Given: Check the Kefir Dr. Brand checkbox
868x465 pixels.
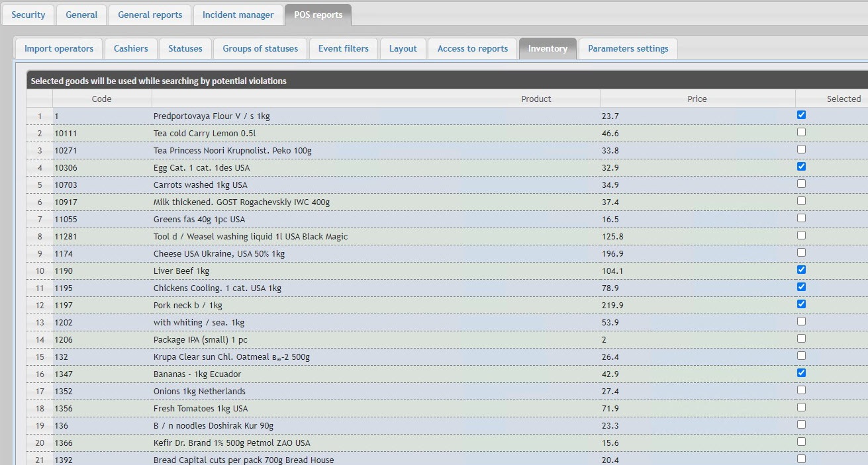Looking at the screenshot, I should [801, 442].
